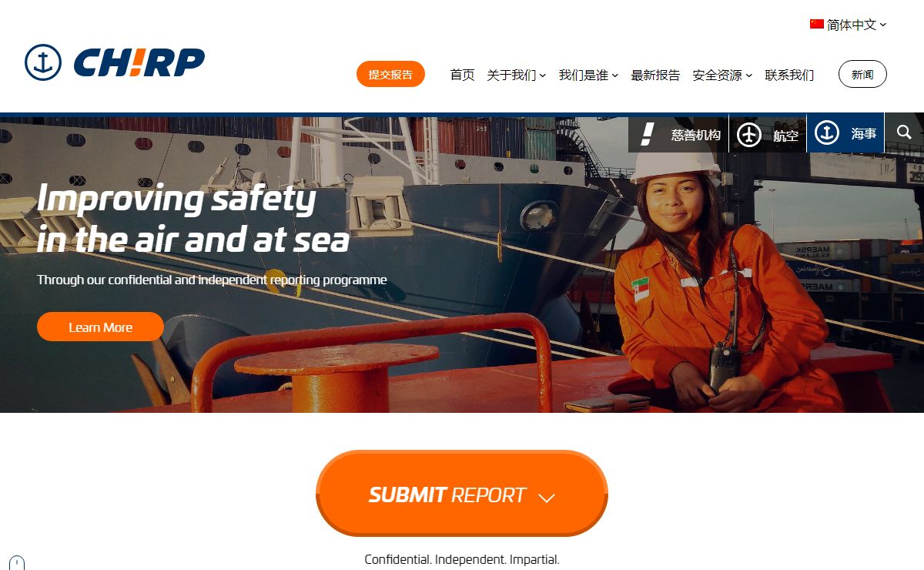Click the exclamation mark charity icon

648,134
